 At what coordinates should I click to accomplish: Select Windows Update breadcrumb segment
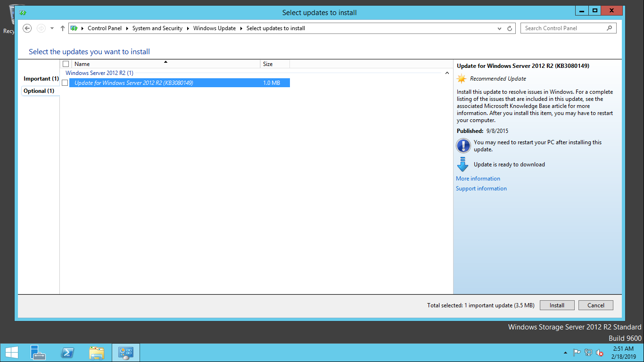point(215,28)
